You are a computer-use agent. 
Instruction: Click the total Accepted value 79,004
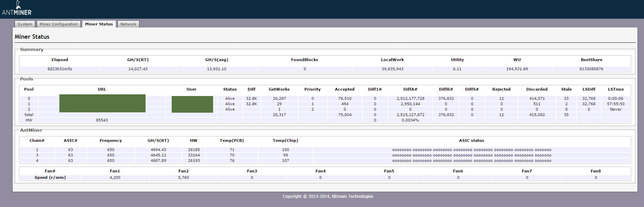(x=344, y=115)
